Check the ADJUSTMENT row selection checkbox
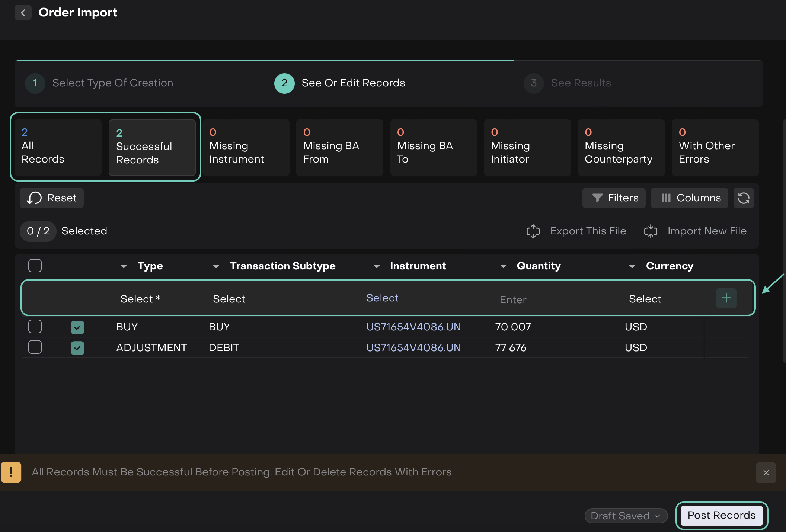The width and height of the screenshot is (786, 532). (x=35, y=347)
